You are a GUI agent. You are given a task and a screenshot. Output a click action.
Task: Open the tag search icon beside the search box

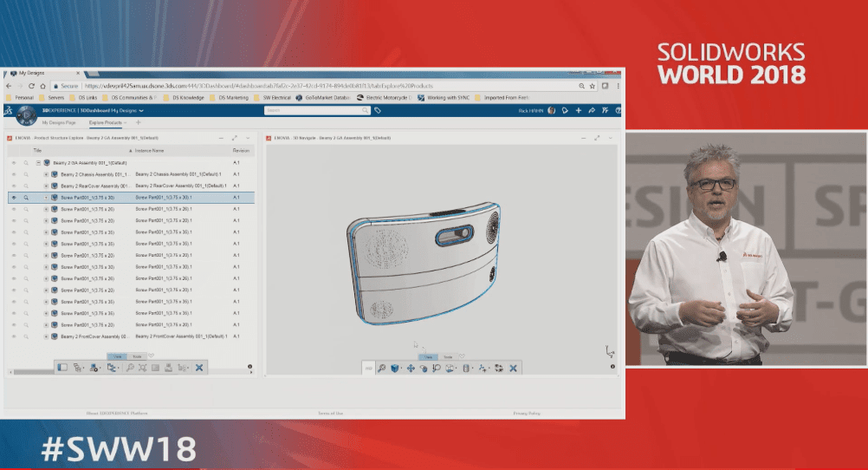tap(378, 111)
